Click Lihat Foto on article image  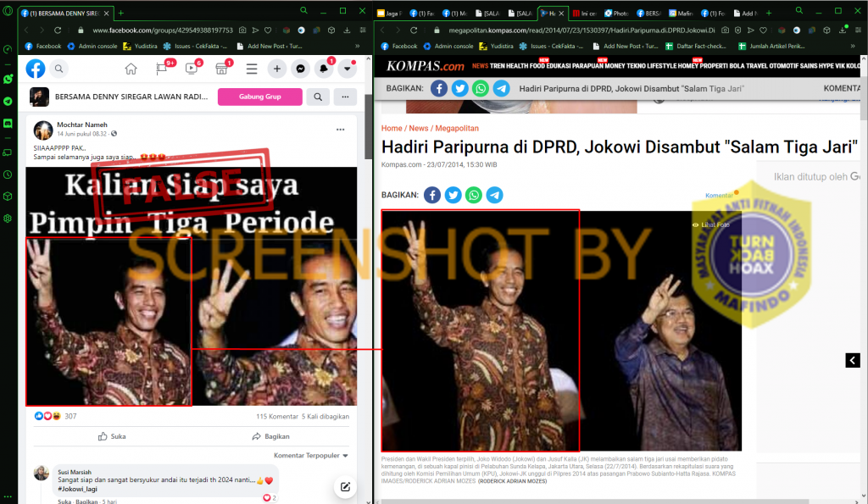[x=711, y=224]
